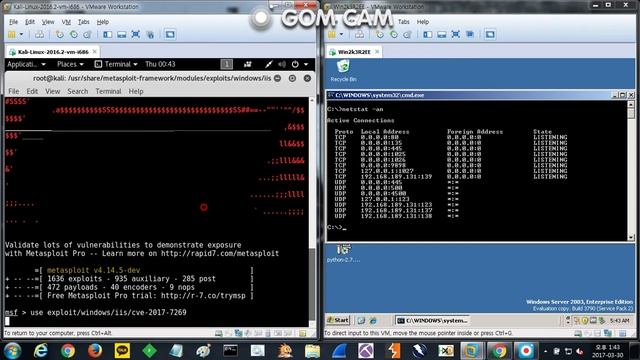Viewport: 640px width, 360px height.
Task: Click the Thu 00:43 clock in Kali
Action: pos(160,64)
